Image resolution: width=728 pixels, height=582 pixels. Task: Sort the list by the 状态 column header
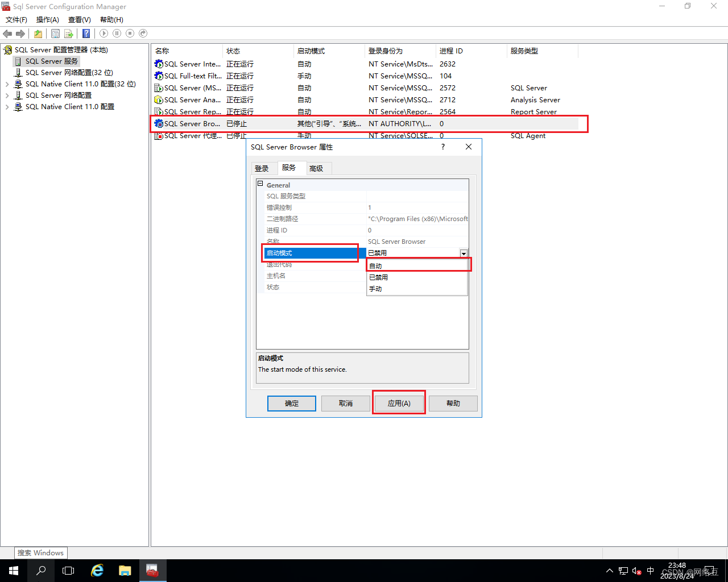point(259,51)
